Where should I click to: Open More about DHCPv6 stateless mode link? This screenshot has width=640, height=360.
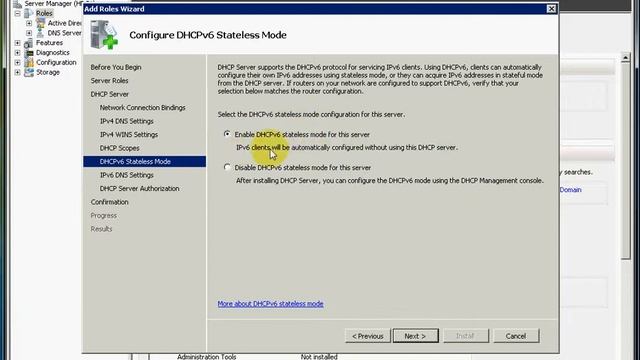click(270, 304)
